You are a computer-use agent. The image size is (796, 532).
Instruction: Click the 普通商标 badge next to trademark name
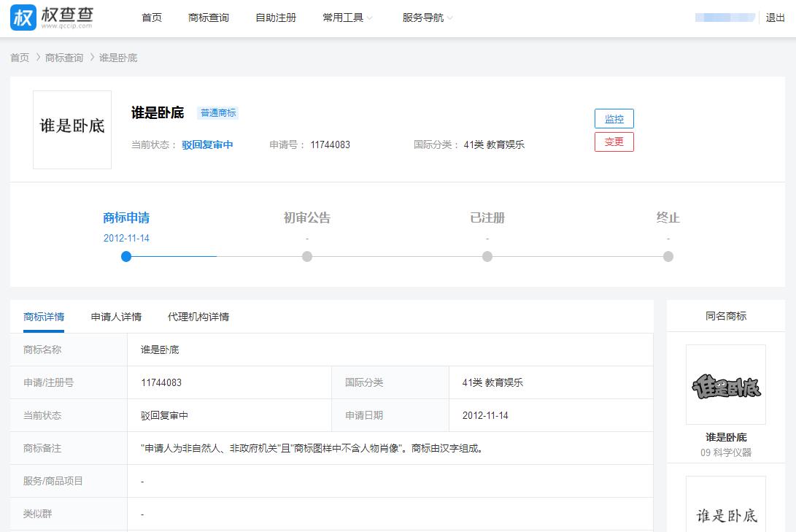coord(217,113)
